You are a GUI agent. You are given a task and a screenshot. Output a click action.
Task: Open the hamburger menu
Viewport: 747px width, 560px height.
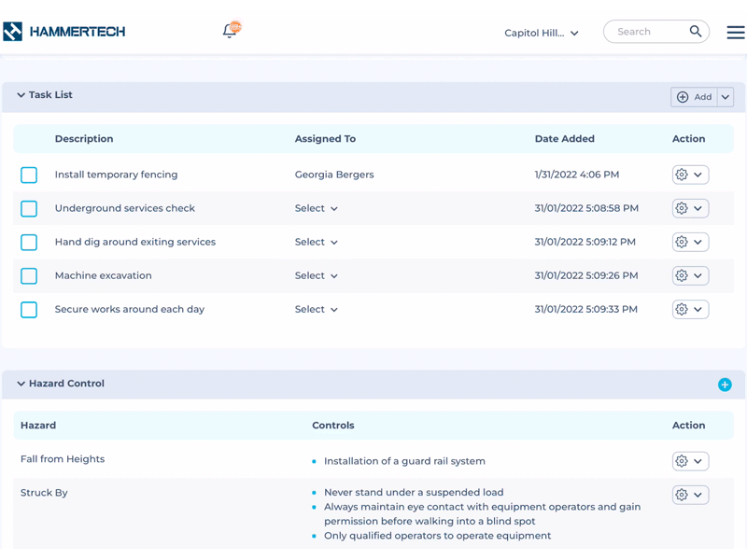tap(736, 32)
